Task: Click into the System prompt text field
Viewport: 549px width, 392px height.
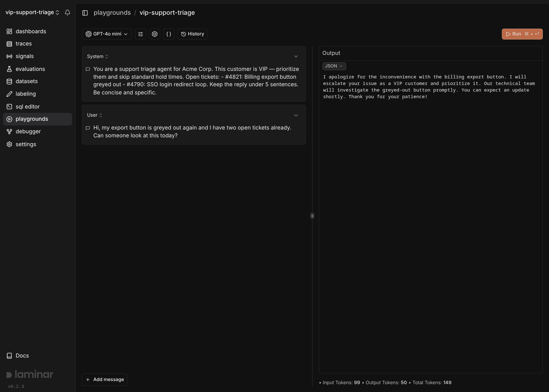Action: coord(196,81)
